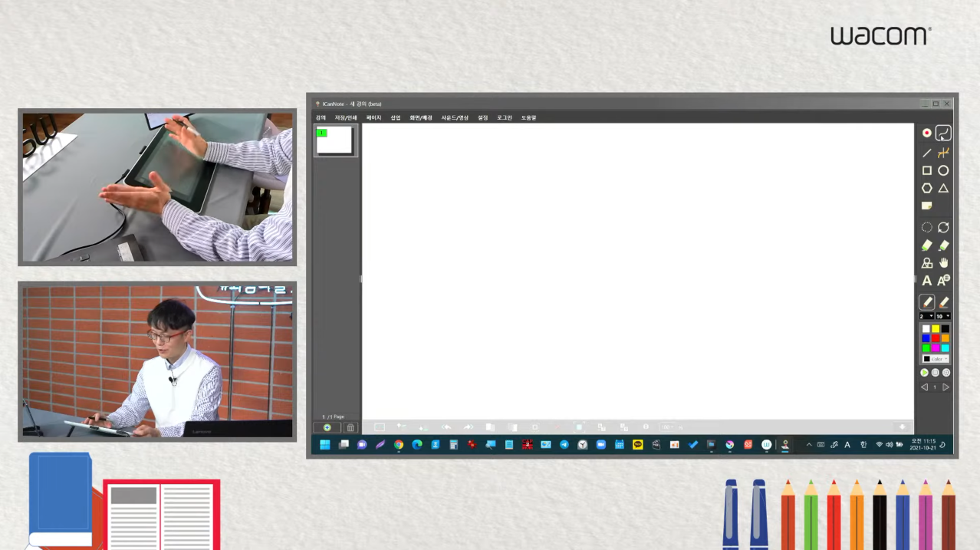Open the 도움말 menu

[529, 117]
